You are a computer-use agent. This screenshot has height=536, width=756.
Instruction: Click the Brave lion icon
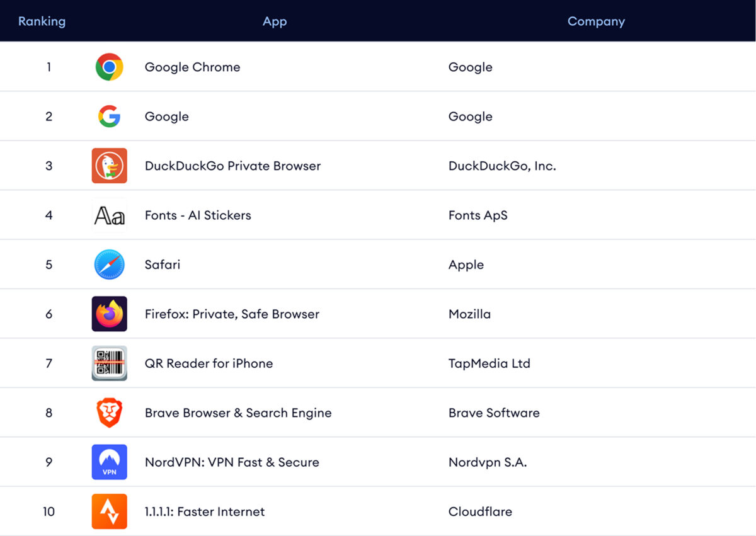click(109, 413)
